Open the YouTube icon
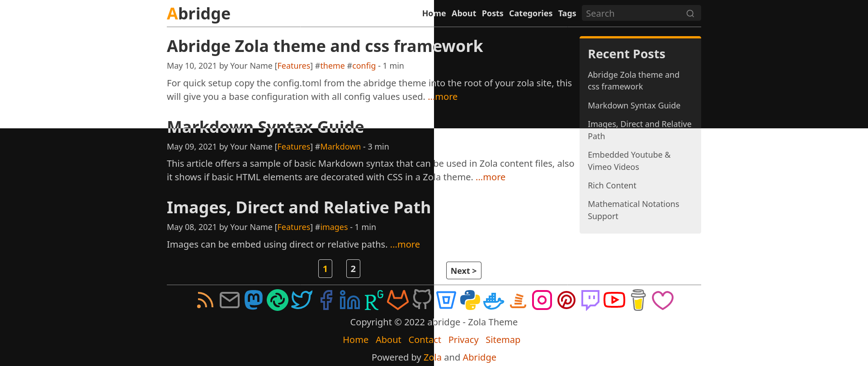 (614, 300)
